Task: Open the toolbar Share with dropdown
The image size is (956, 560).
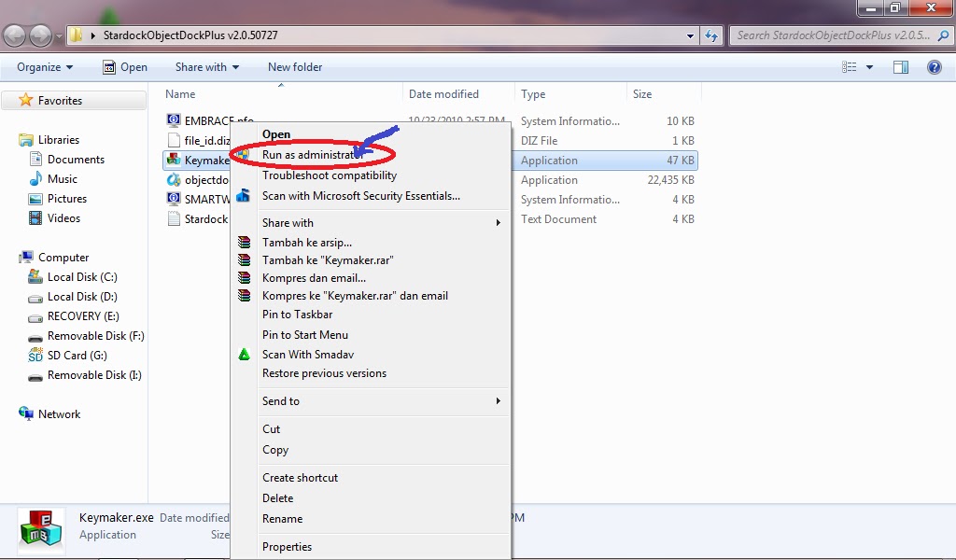Action: 206,67
